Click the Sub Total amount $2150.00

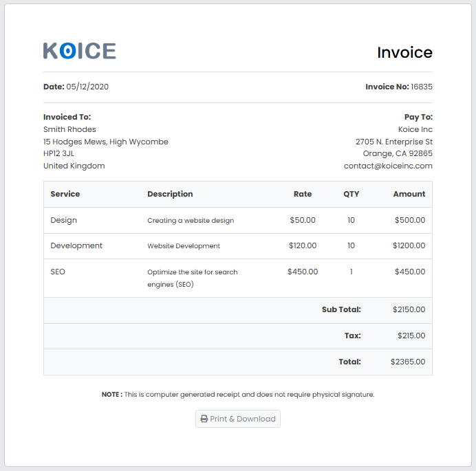(408, 309)
